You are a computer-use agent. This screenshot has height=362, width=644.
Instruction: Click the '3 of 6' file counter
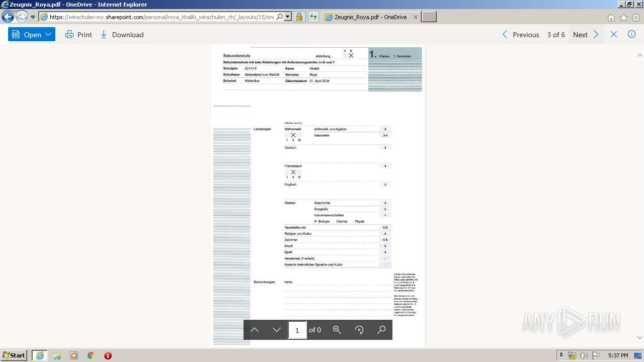tap(556, 35)
